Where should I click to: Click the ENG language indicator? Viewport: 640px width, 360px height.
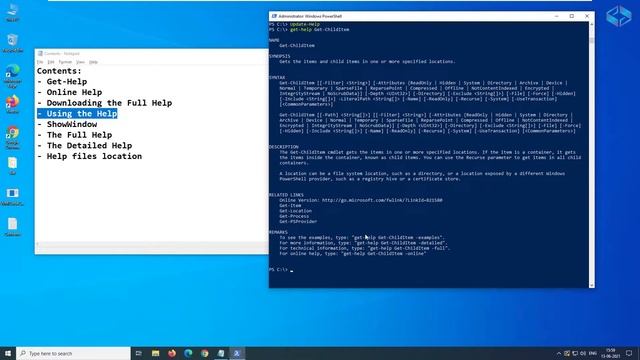593,353
